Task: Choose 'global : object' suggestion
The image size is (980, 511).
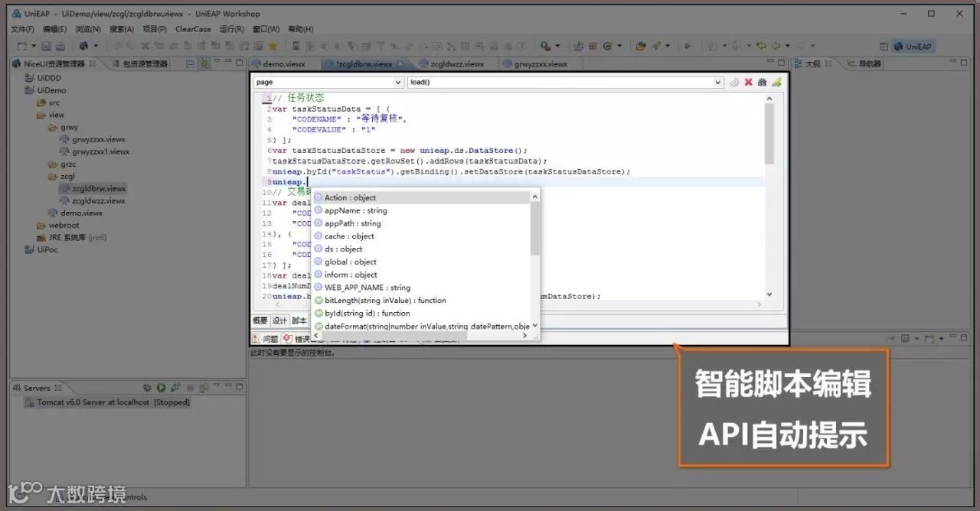Action: (x=421, y=262)
